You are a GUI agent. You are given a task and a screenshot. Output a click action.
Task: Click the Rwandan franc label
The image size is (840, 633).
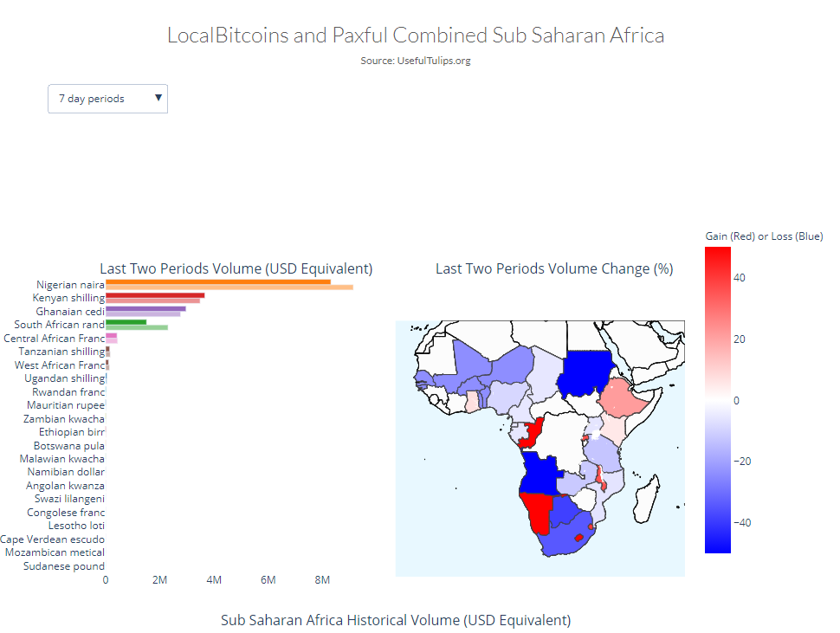pos(68,392)
